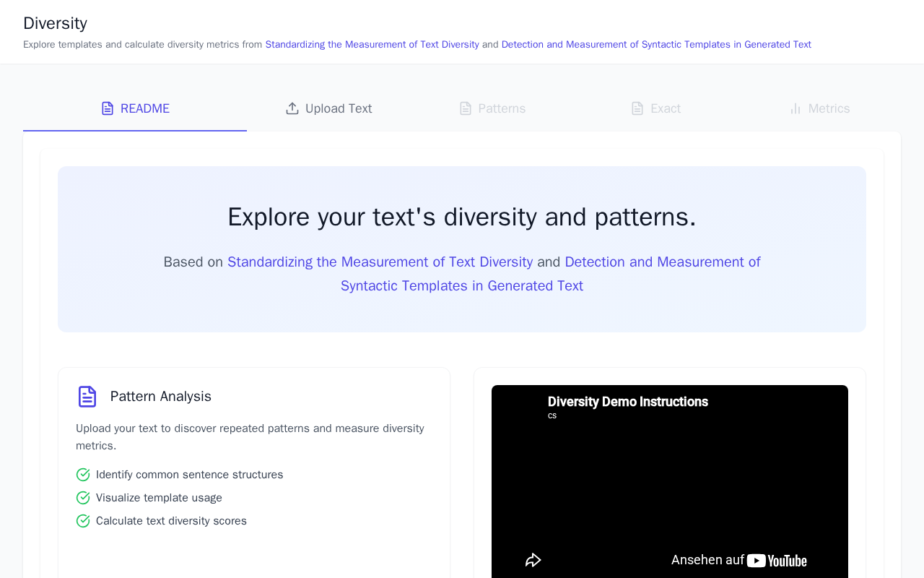Click the README tab document icon

point(108,108)
